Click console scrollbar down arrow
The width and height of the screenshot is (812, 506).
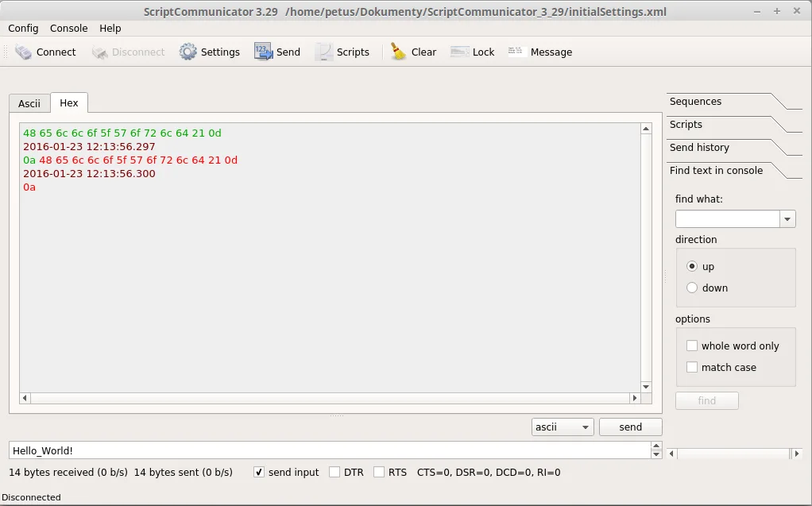(x=646, y=387)
